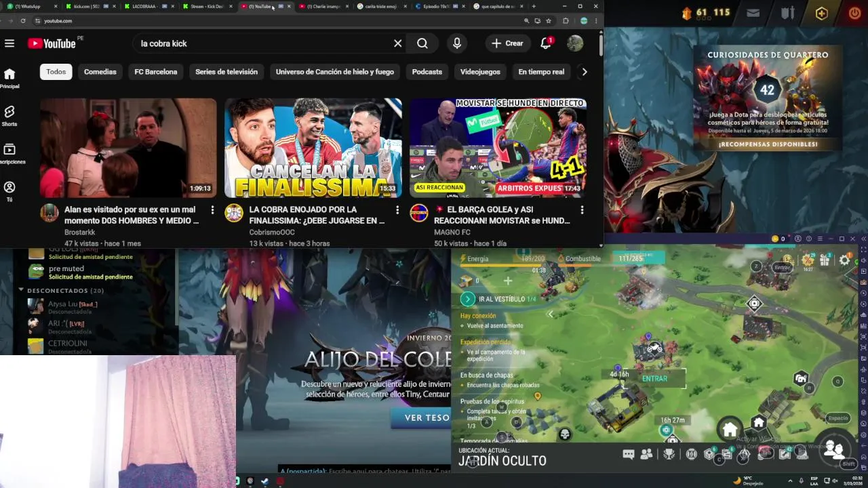This screenshot has width=868, height=488.
Task: Open YouTube notifications bell
Action: (x=546, y=43)
